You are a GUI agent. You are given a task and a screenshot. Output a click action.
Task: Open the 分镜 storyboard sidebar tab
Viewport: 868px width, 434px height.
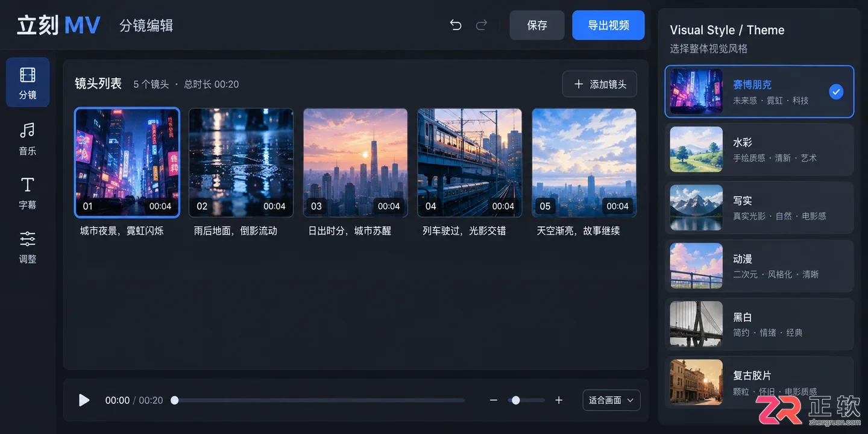tap(28, 82)
